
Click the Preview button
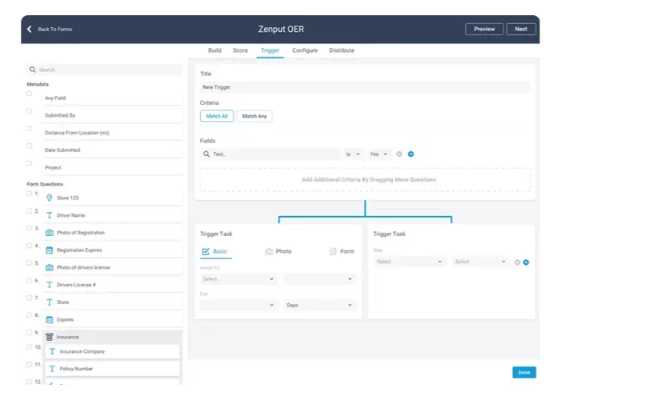tap(484, 29)
